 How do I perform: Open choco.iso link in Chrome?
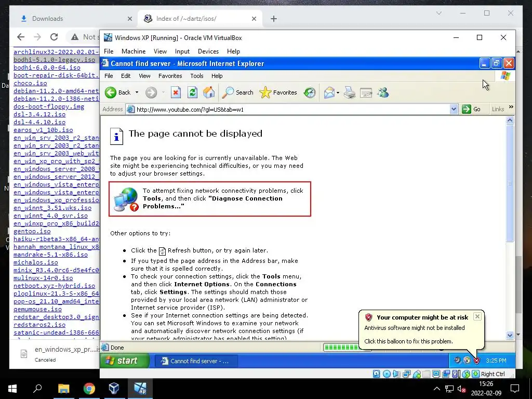click(30, 83)
